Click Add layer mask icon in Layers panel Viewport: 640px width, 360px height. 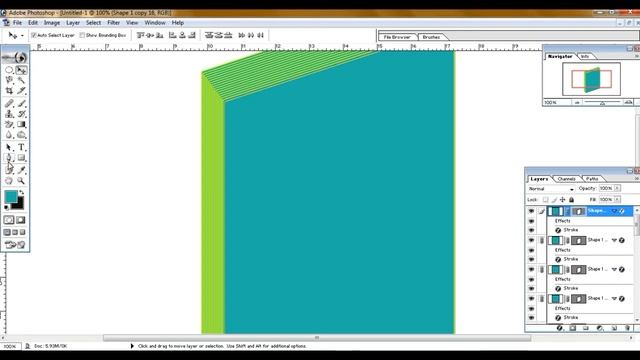click(x=573, y=328)
